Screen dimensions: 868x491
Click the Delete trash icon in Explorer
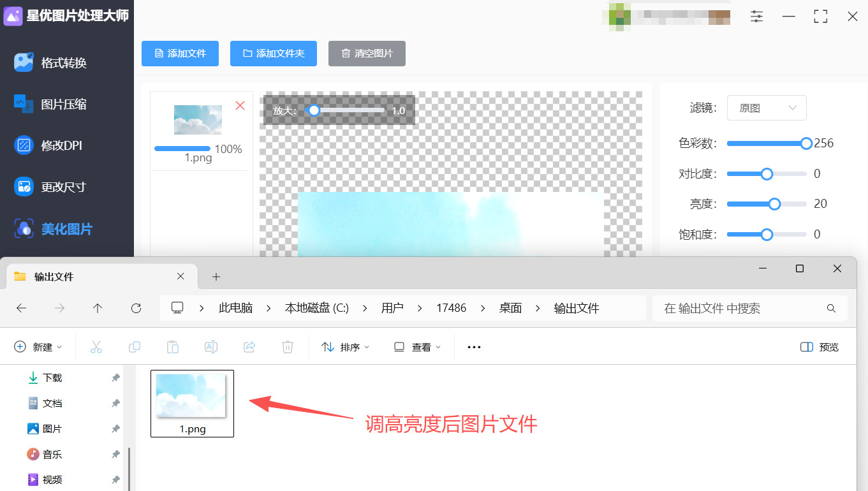click(288, 347)
